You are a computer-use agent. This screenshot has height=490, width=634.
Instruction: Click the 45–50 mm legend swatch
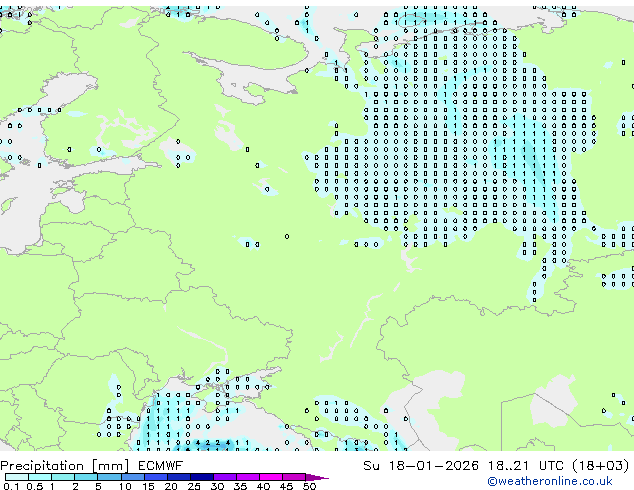294,477
